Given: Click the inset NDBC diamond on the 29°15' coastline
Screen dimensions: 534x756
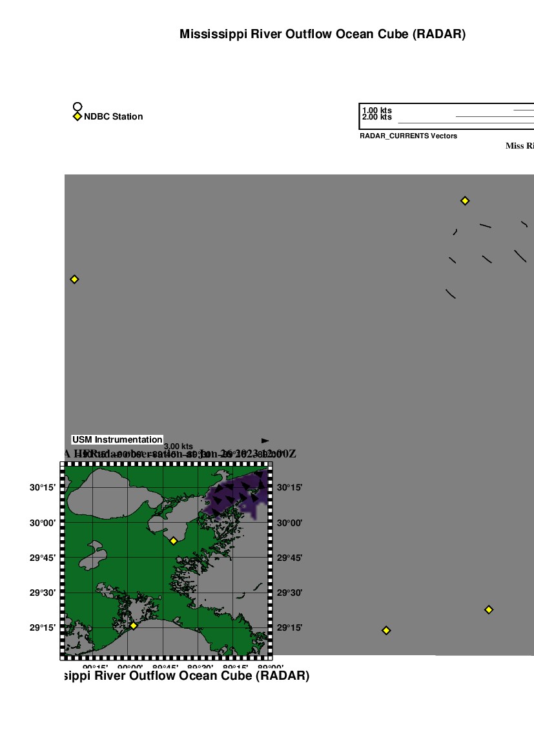Looking at the screenshot, I should click(x=134, y=625).
